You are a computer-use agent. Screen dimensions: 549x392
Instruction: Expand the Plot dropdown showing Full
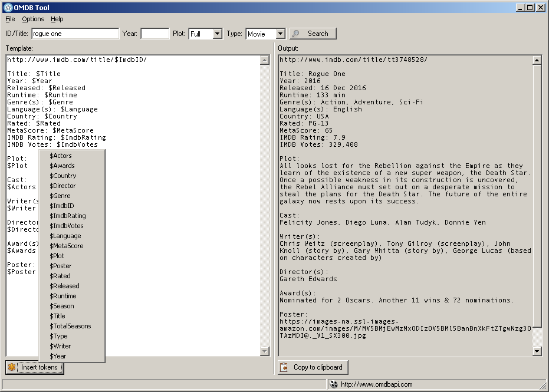click(x=218, y=34)
